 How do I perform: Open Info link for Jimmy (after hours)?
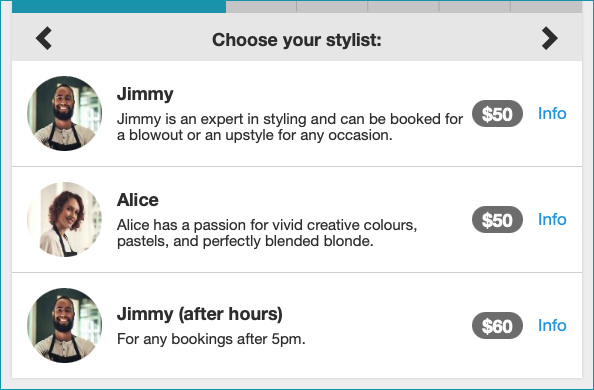(552, 326)
